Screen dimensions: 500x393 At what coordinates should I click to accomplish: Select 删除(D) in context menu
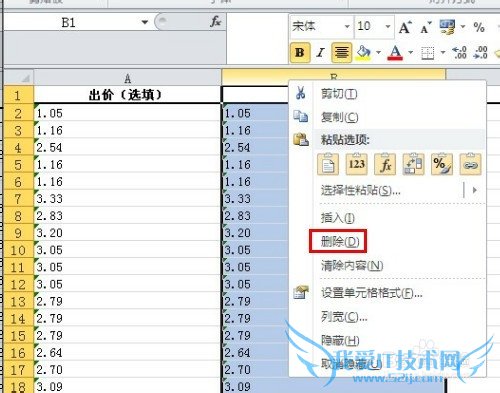(340, 241)
